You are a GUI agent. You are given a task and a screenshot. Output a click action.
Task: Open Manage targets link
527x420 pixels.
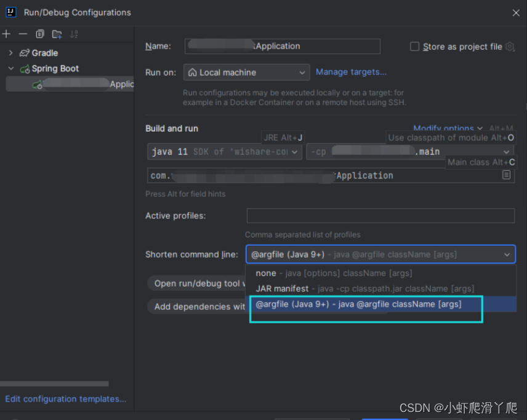[x=351, y=72]
